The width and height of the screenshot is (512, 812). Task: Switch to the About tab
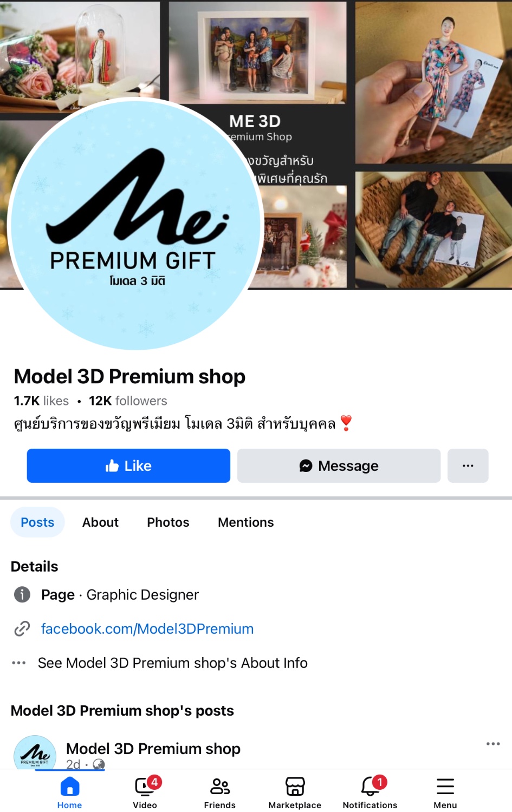(100, 522)
